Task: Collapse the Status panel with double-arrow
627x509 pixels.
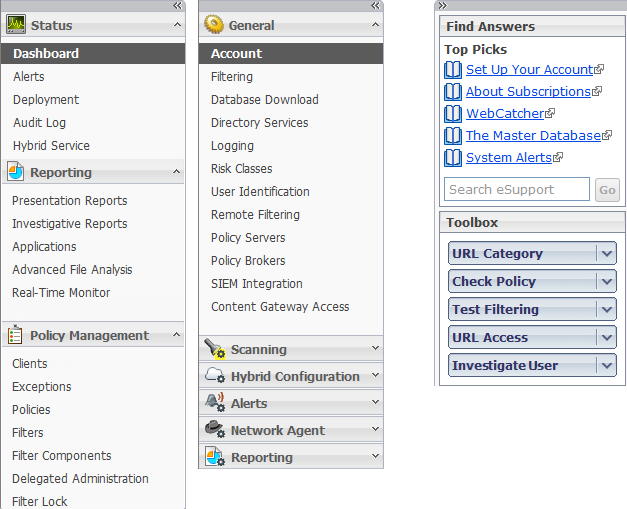Action: click(177, 5)
